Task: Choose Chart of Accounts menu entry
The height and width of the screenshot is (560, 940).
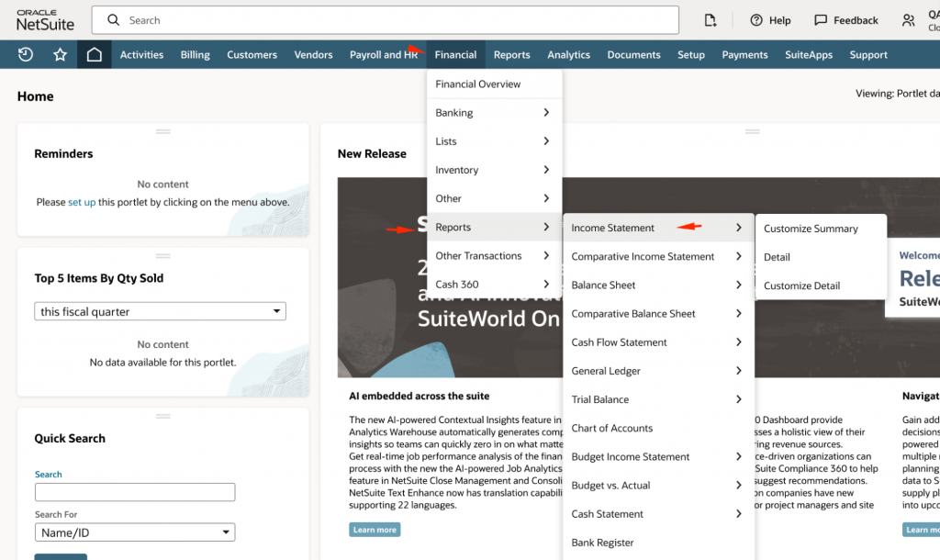Action: pos(611,428)
